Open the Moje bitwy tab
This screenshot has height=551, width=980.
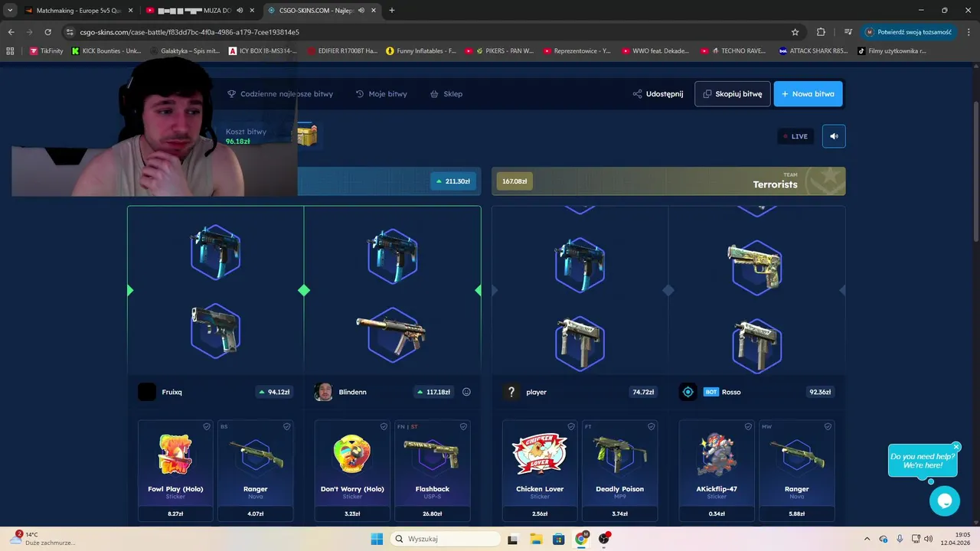381,94
